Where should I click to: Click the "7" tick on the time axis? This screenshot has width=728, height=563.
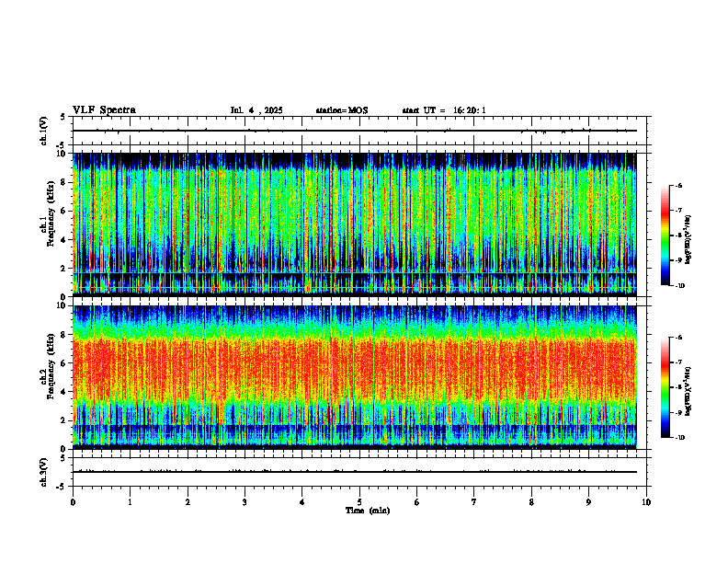click(474, 502)
